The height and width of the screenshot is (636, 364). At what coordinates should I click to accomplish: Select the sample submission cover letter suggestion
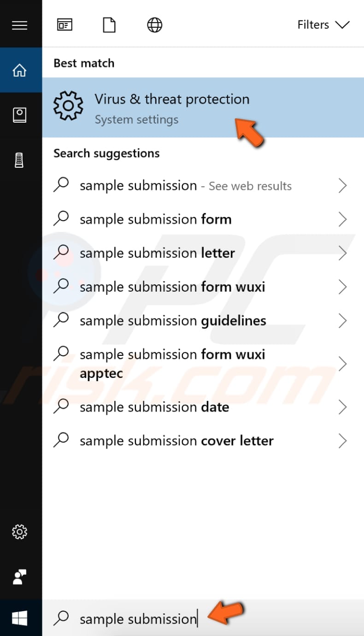(176, 441)
